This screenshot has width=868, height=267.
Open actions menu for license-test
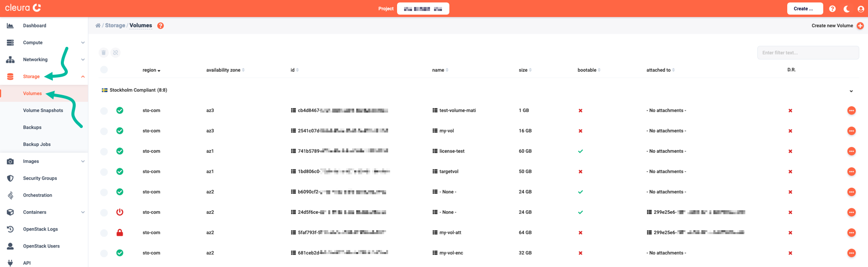click(x=852, y=151)
